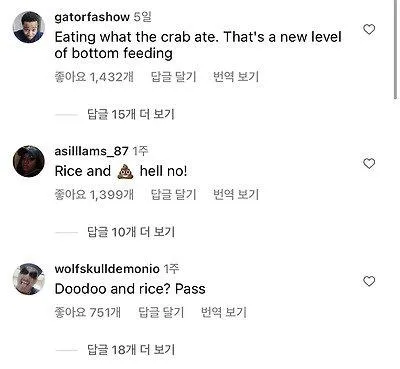Open asilllams_87 username link
Viewport: 400px width, 369px height.
pyautogui.click(x=91, y=151)
